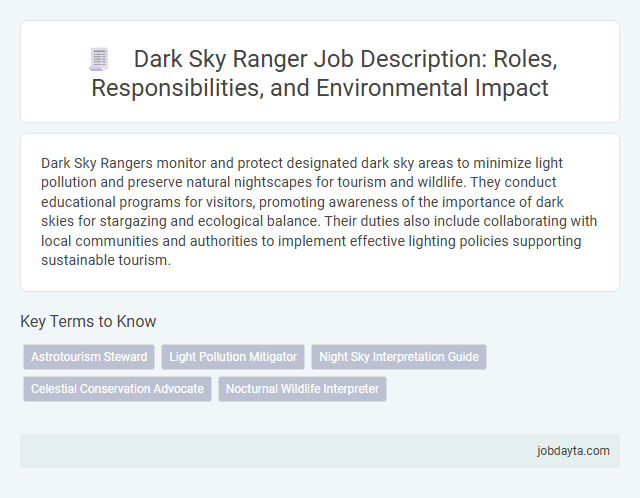Image resolution: width=640 pixels, height=498 pixels.
Task: Open the Astrotourism Steward tag
Action: click(89, 357)
